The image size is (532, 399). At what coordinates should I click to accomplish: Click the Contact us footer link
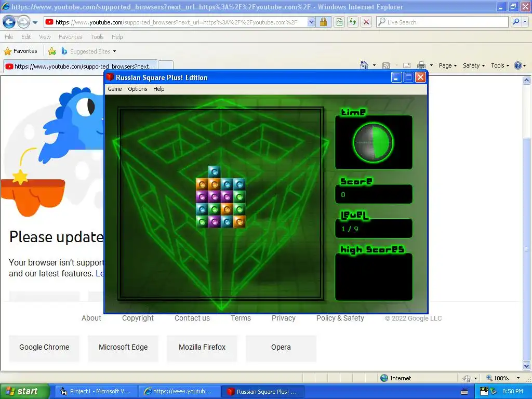tap(192, 318)
